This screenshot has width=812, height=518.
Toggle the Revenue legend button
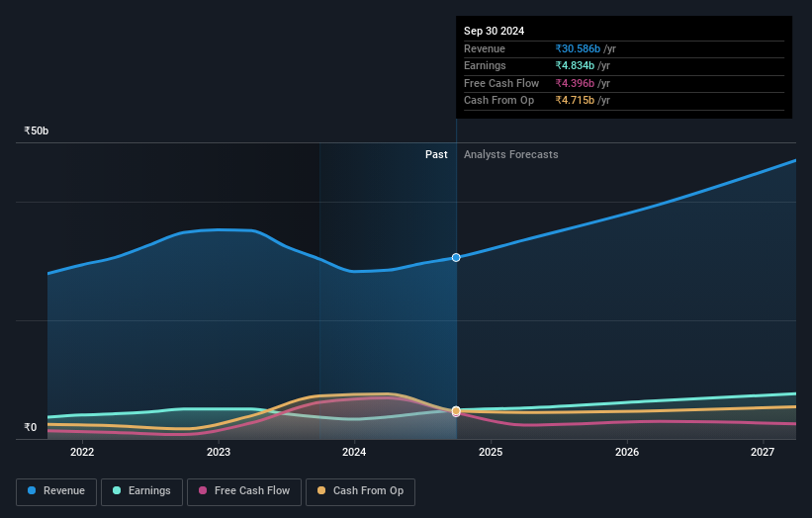[56, 491]
